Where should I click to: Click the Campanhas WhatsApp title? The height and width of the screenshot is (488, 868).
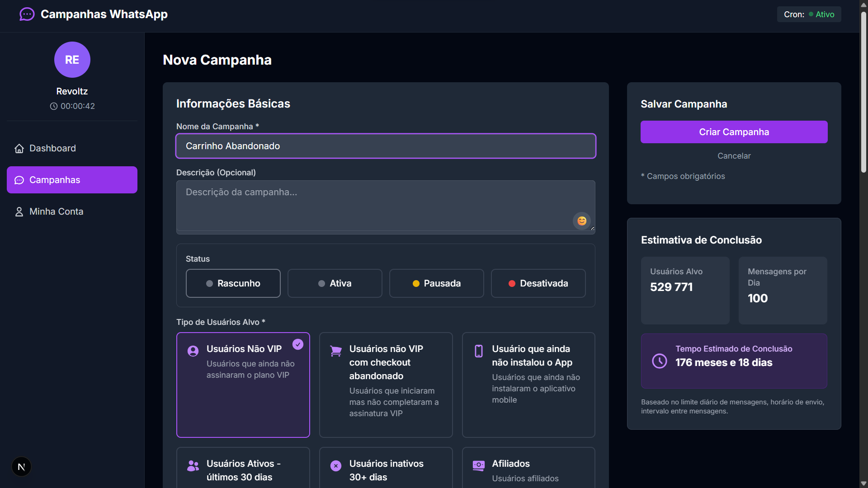coord(104,14)
